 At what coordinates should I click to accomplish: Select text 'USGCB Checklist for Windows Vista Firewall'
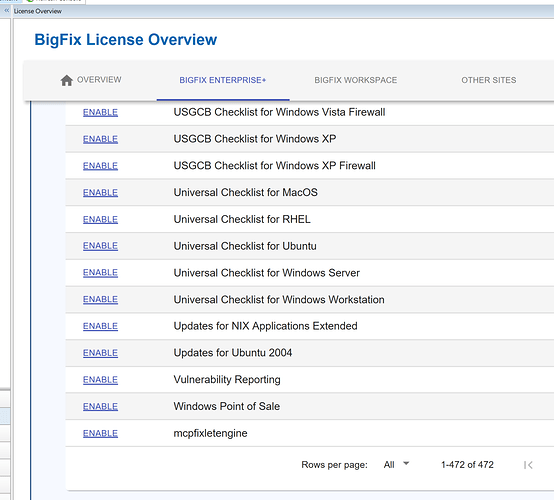[x=279, y=112]
